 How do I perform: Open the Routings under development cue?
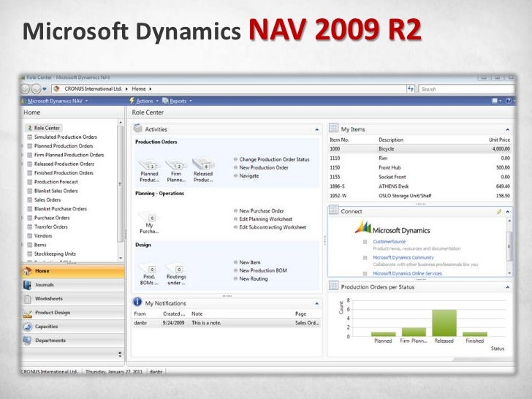(x=176, y=274)
